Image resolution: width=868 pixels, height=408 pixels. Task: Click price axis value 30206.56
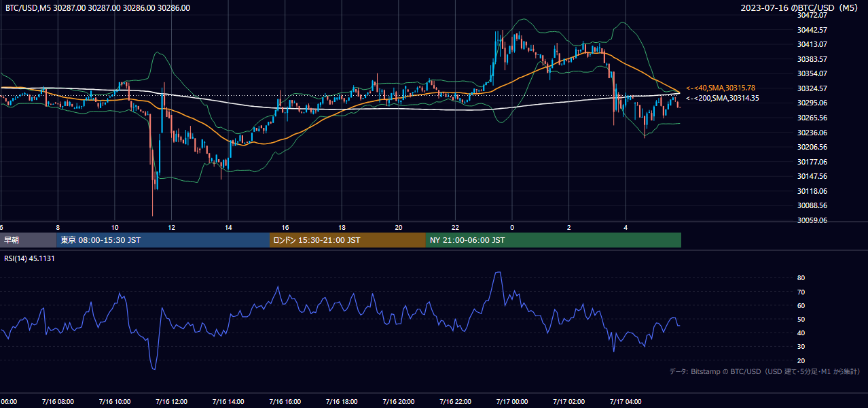point(812,147)
